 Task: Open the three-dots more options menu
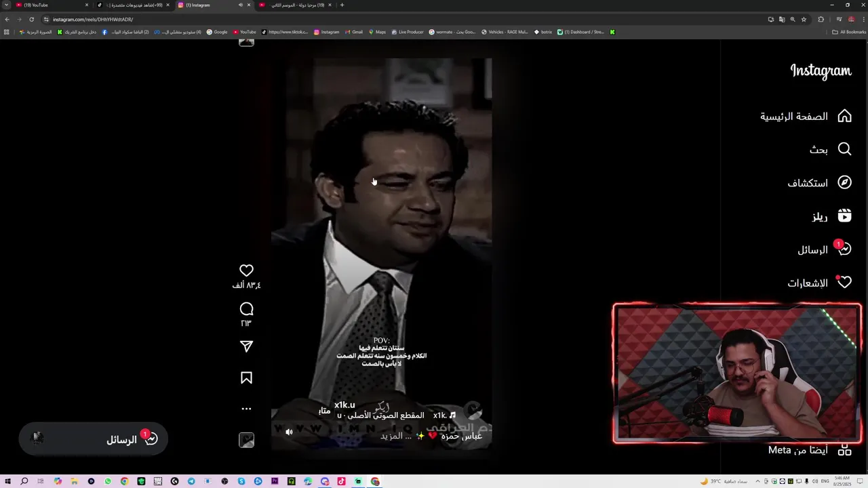click(246, 409)
